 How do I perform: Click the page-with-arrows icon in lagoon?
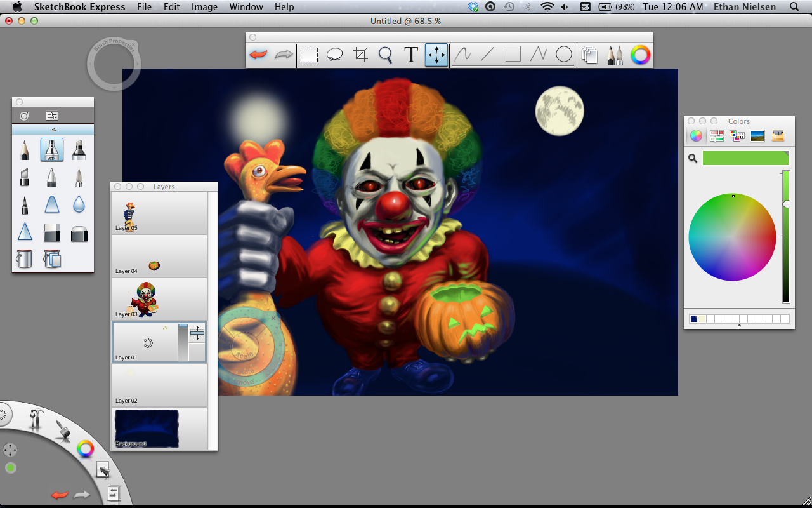point(114,493)
